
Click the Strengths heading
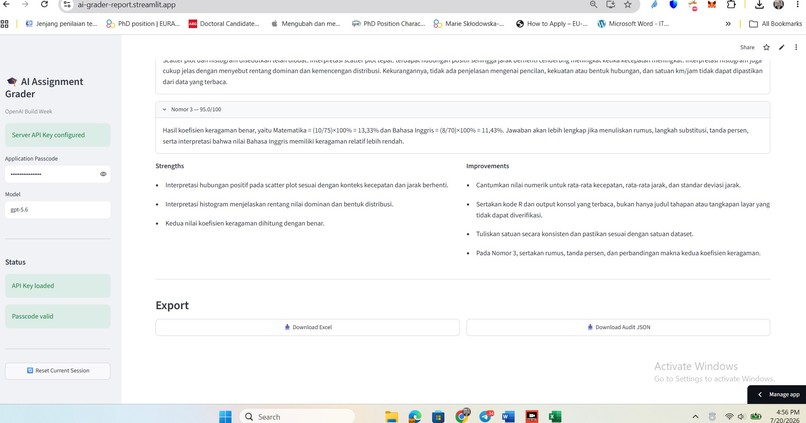coord(170,166)
